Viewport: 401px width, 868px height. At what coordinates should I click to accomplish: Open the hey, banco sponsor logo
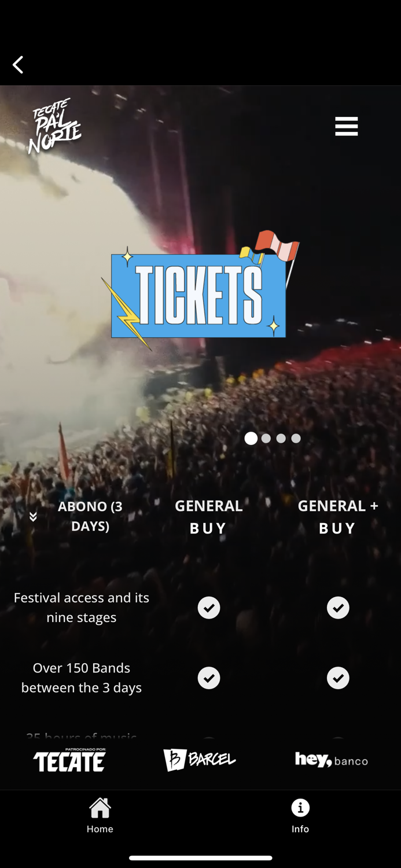point(331,760)
